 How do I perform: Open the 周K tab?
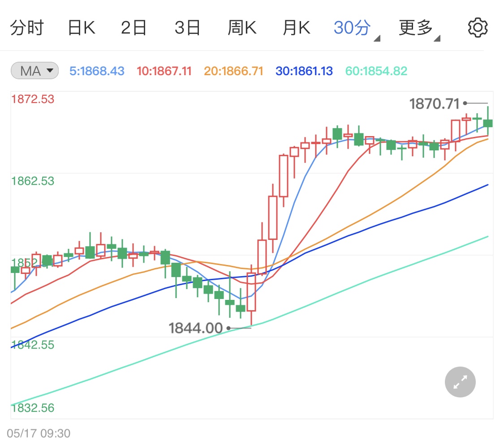[x=242, y=28]
